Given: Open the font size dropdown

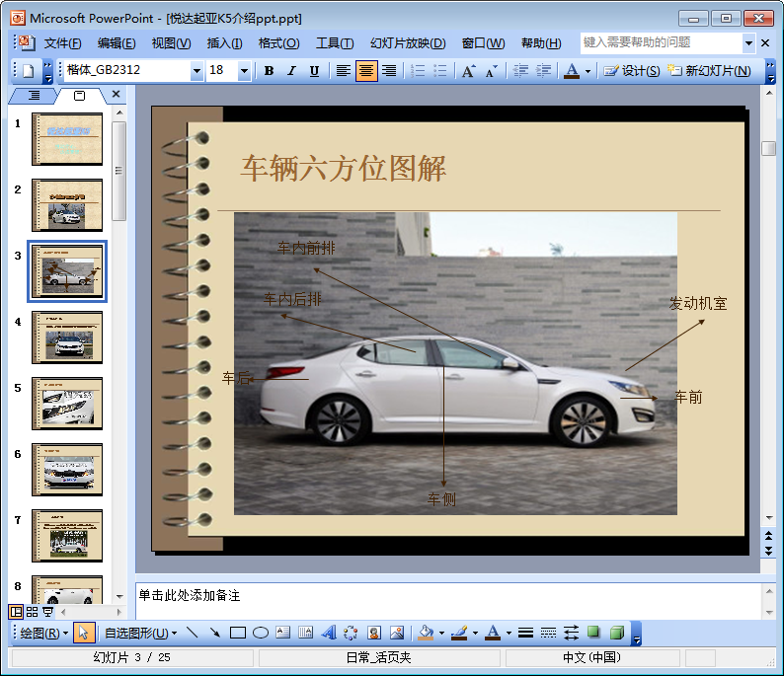Looking at the screenshot, I should (x=244, y=71).
